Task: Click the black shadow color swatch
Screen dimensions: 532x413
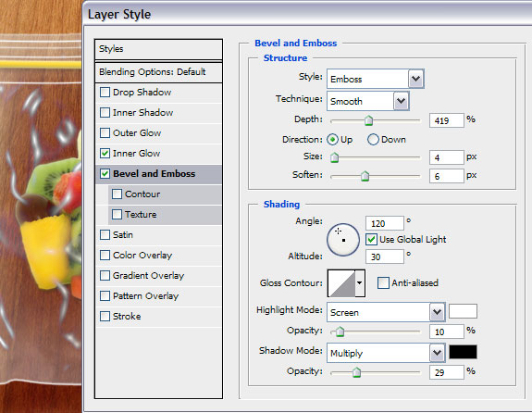Action: point(463,352)
